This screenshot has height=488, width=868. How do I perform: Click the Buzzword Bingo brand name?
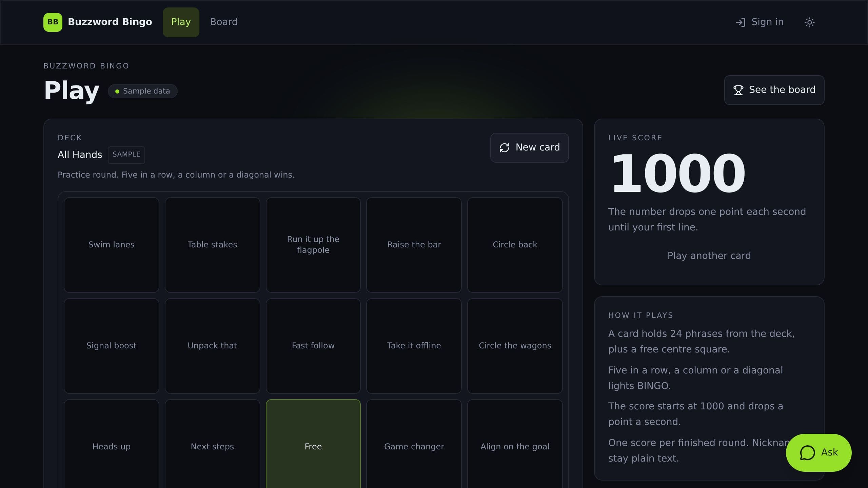coord(110,22)
